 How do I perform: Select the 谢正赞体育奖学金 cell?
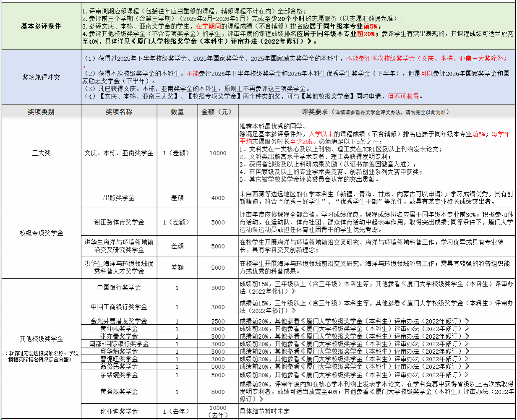(x=119, y=222)
